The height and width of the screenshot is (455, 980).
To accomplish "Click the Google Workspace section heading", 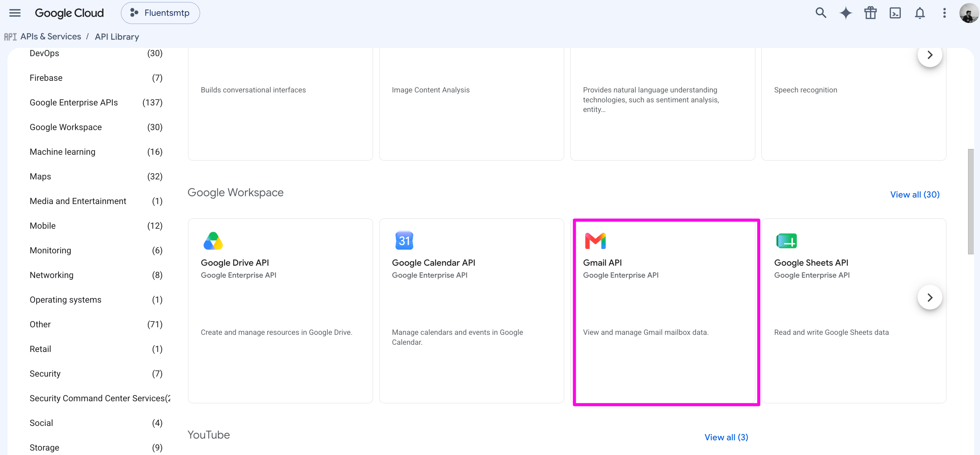I will 235,192.
